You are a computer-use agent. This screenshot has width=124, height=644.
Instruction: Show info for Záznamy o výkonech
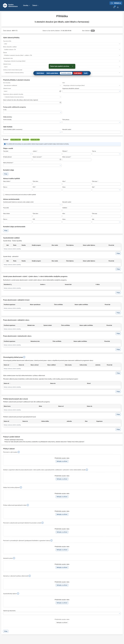click(30, 576)
